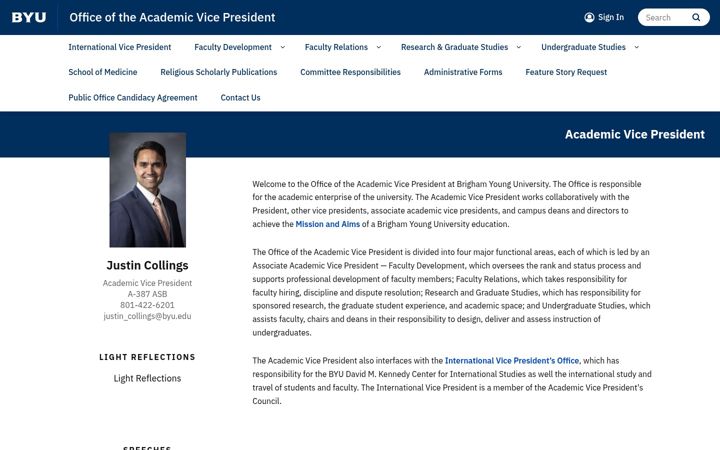Expand the Faculty Development dropdown chevron
The width and height of the screenshot is (720, 450).
(x=282, y=47)
